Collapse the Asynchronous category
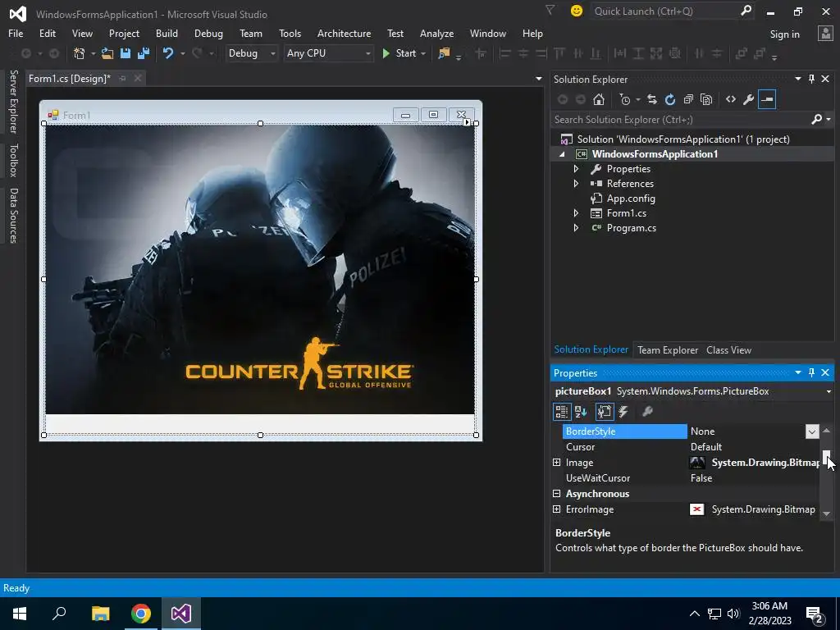 pyautogui.click(x=557, y=493)
